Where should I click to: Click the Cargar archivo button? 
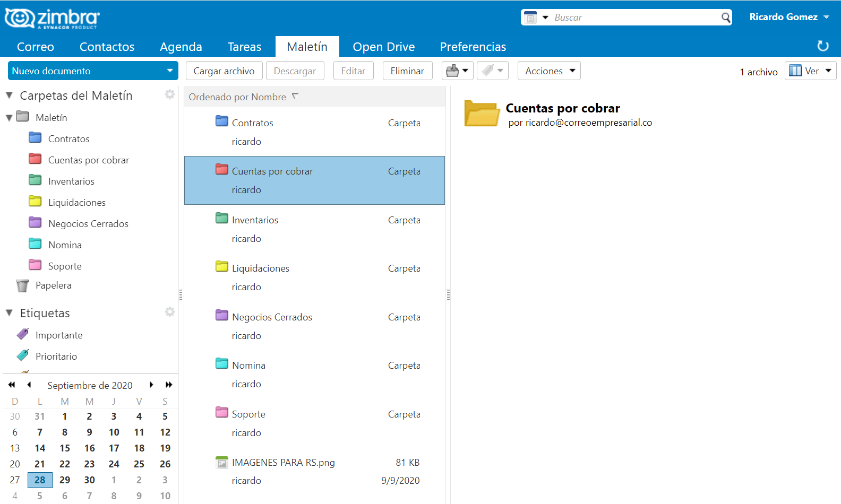coord(224,71)
